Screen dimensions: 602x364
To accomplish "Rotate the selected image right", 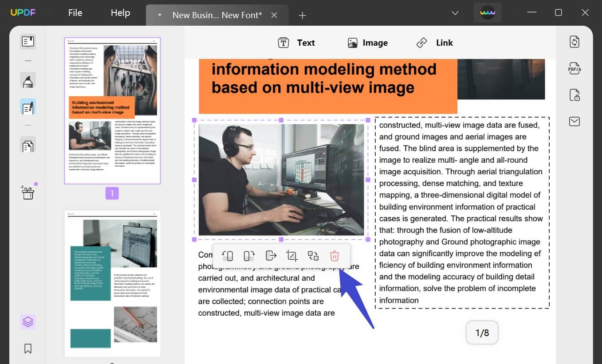I will (248, 256).
